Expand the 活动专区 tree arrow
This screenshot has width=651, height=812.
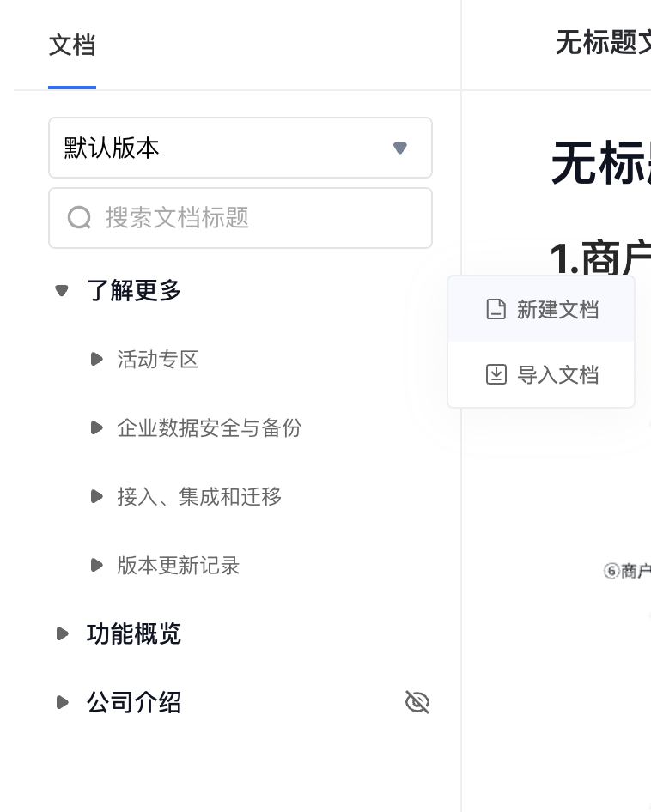[x=96, y=359]
